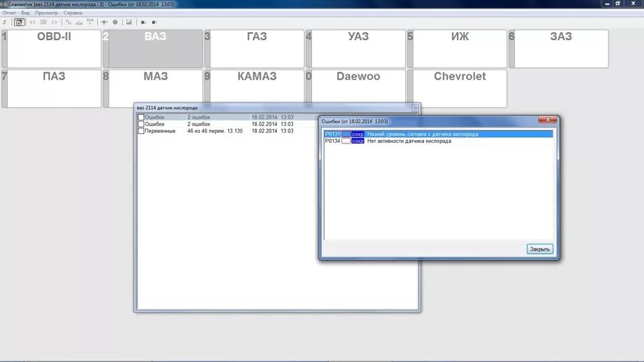Click the status color box beside P0131

coord(346,134)
